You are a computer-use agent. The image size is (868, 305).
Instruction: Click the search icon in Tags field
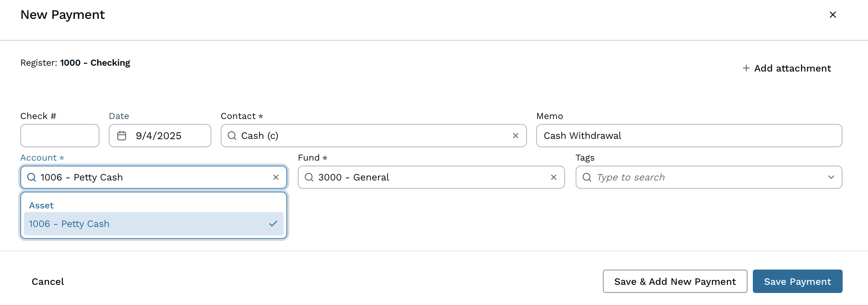[587, 178]
